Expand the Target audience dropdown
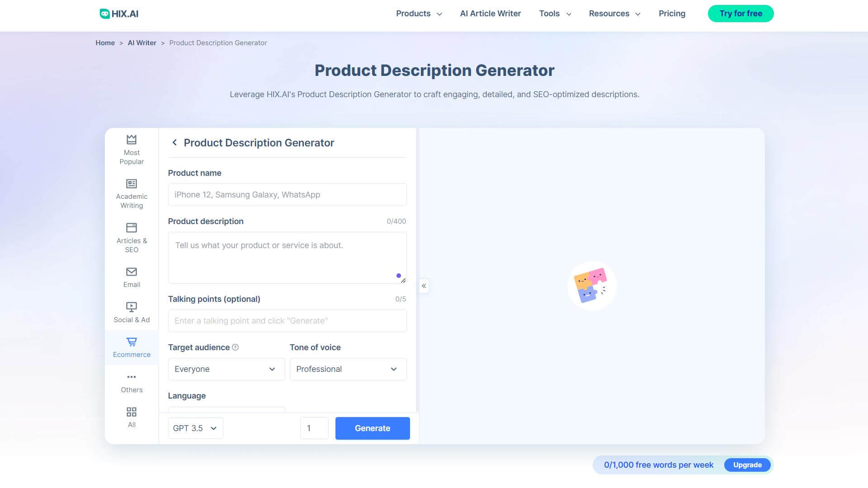Viewport: 868px width, 488px height. click(225, 369)
